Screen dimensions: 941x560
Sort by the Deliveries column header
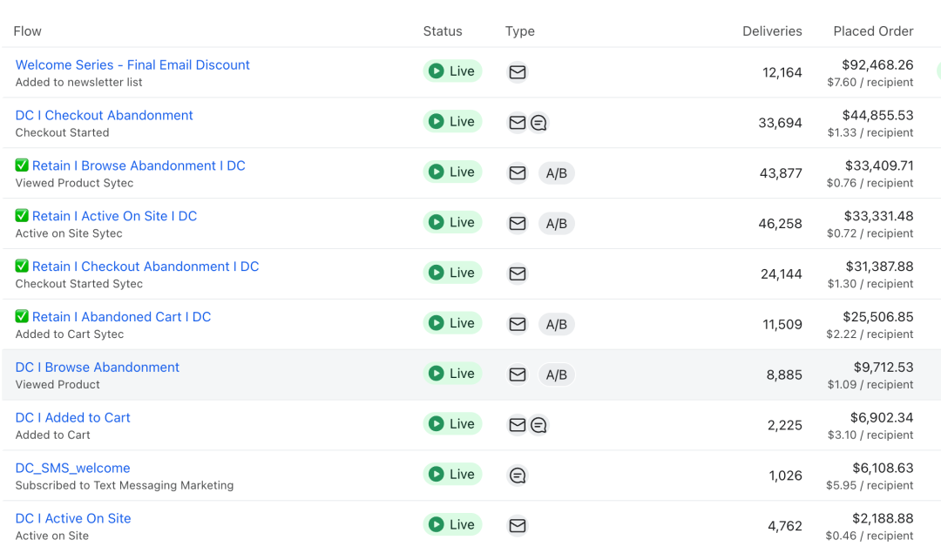(772, 31)
